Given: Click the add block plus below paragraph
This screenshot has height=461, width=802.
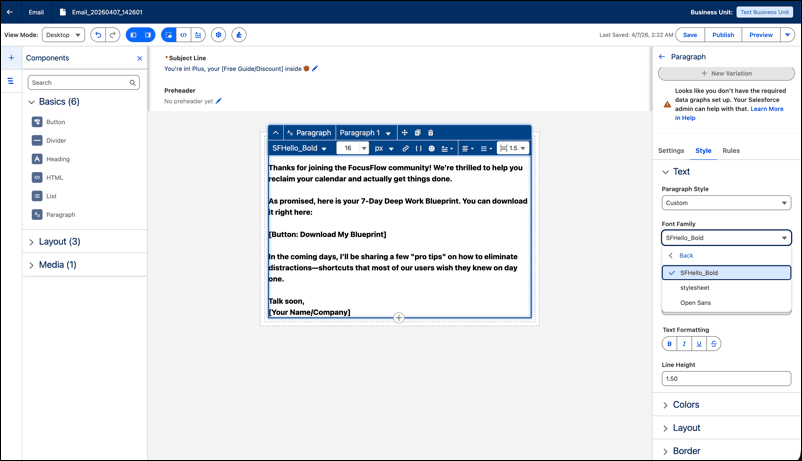Looking at the screenshot, I should [x=399, y=318].
